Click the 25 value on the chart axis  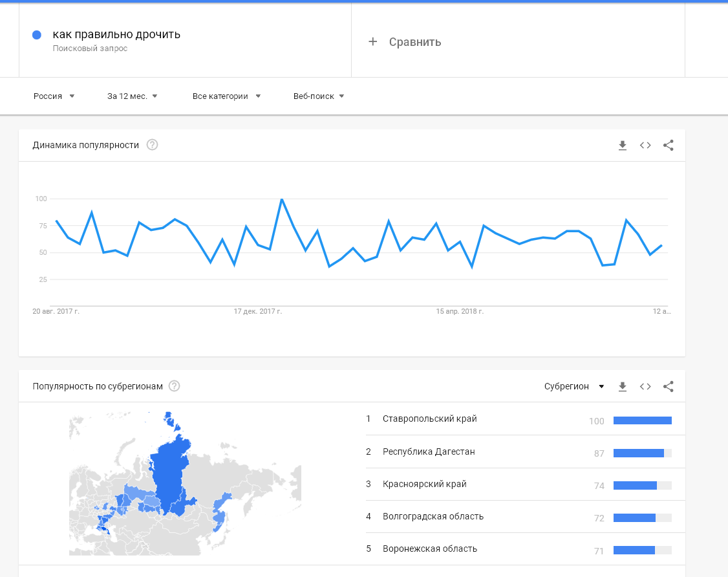pyautogui.click(x=43, y=279)
